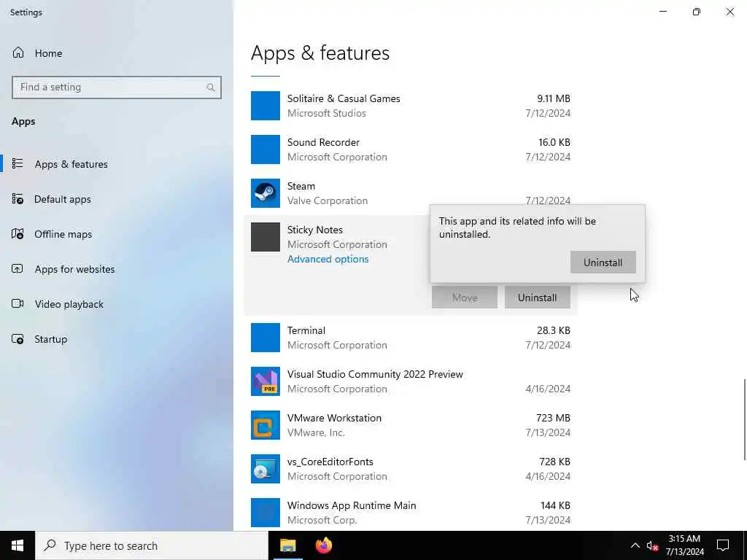Click the Apps for websites sidebar icon
747x560 pixels.
pos(18,269)
